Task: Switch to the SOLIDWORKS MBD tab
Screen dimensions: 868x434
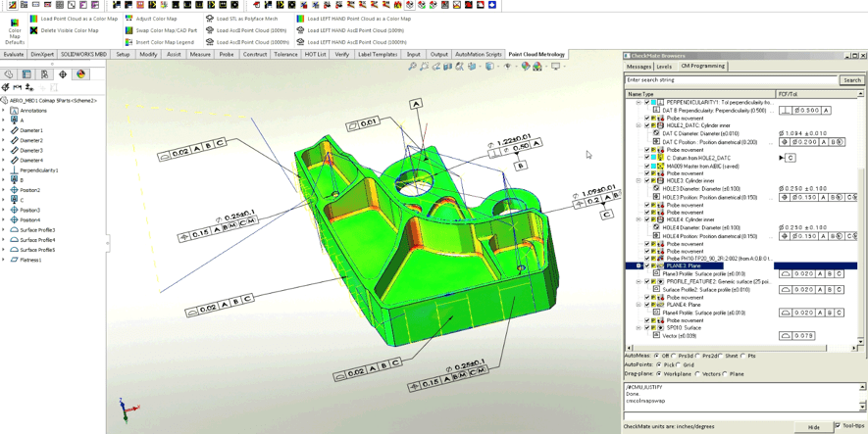Action: point(83,54)
